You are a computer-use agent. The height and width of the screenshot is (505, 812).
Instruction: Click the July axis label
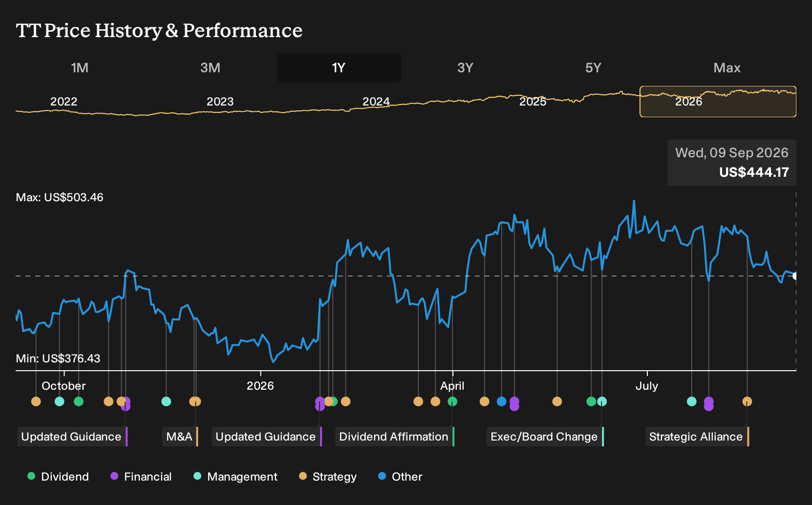[x=647, y=386]
